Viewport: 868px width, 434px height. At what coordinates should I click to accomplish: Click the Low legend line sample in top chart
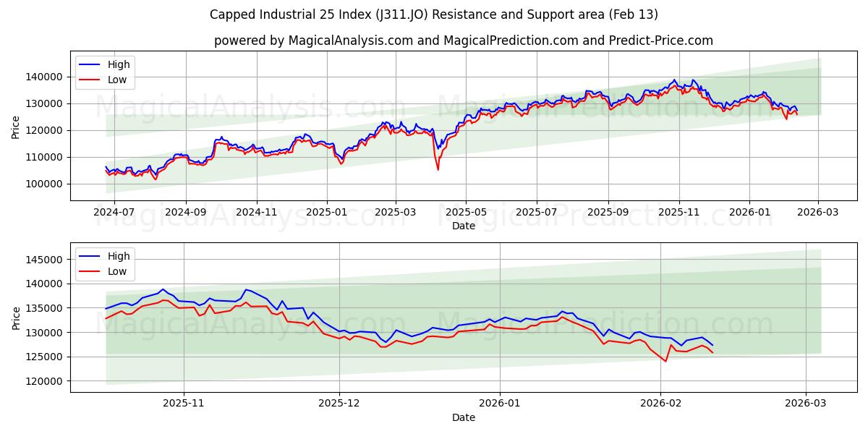(x=88, y=79)
